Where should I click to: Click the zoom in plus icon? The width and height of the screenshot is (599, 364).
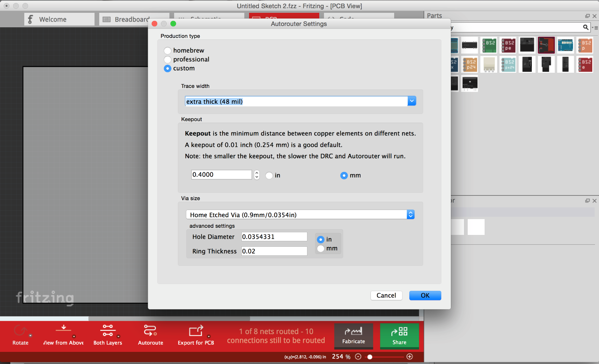coord(410,357)
